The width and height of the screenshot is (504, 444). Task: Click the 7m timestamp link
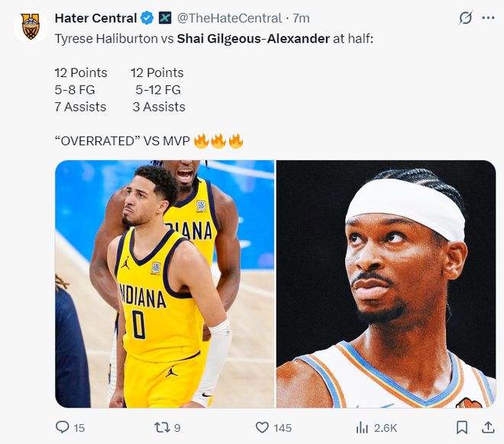pyautogui.click(x=301, y=18)
